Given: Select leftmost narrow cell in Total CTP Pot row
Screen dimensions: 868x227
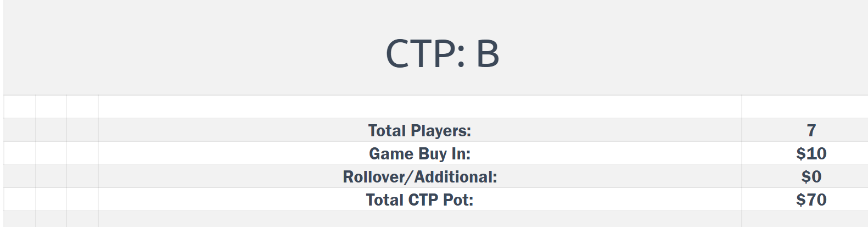Looking at the screenshot, I should click(20, 200).
